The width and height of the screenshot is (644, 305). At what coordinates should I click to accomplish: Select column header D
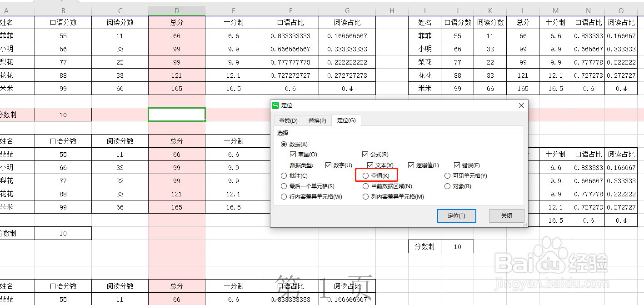176,10
